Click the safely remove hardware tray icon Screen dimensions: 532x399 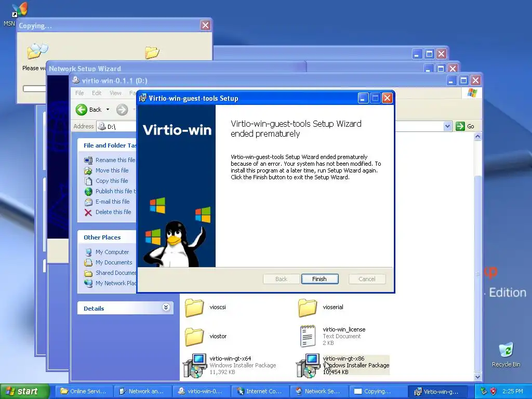(x=484, y=391)
